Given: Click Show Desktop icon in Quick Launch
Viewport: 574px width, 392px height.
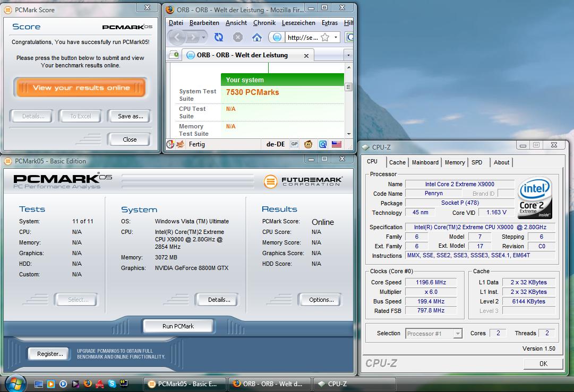Looking at the screenshot, I should point(38,384).
